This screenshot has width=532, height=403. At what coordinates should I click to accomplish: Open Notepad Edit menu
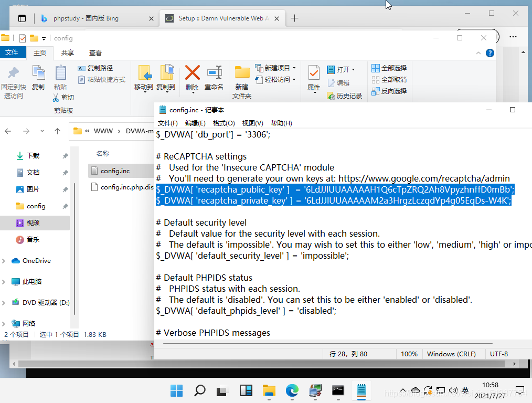point(195,123)
